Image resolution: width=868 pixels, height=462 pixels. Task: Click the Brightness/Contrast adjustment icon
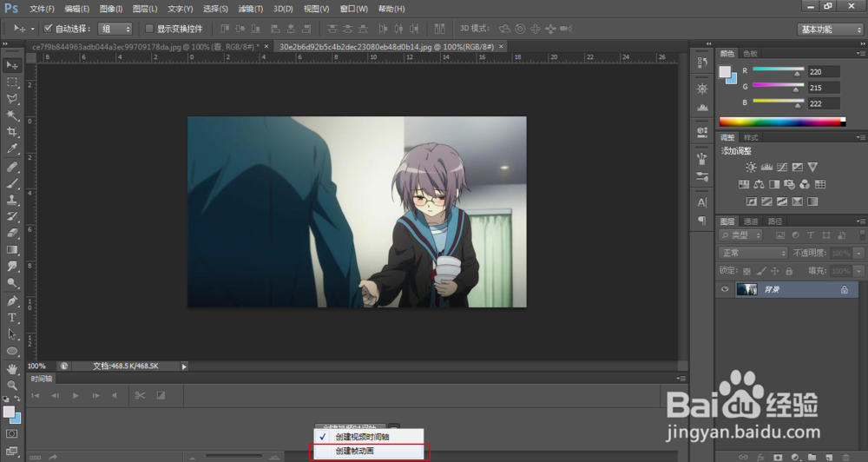751,167
